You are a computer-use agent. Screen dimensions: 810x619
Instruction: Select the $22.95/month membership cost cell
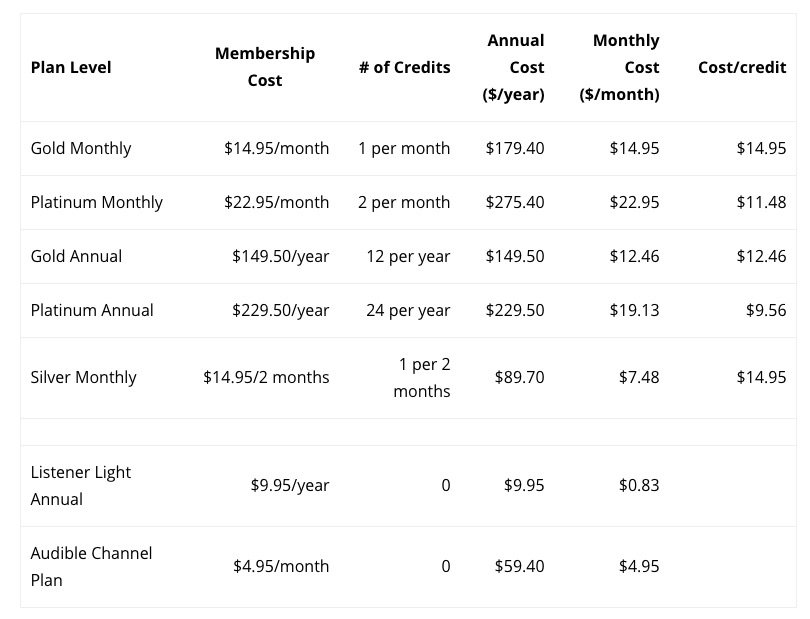tap(276, 202)
